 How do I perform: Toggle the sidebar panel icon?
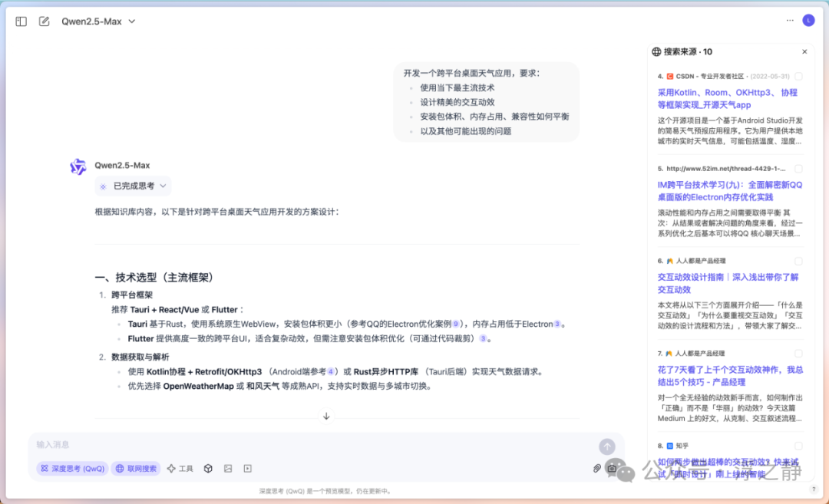(x=21, y=21)
